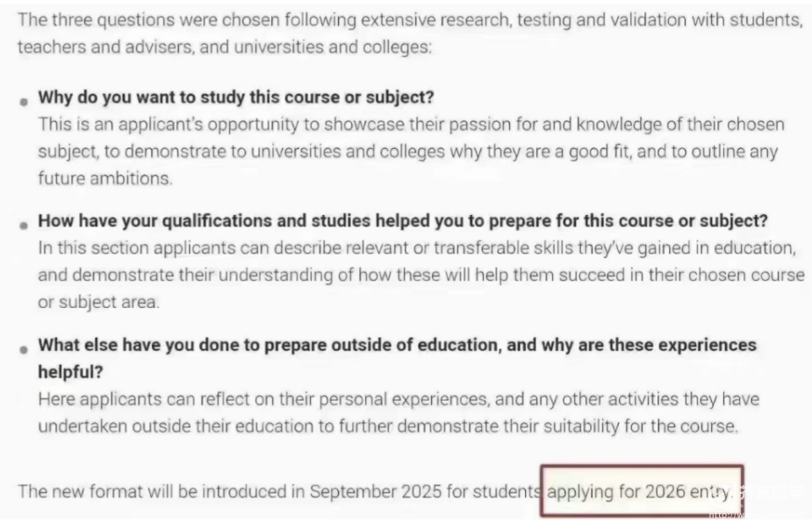The height and width of the screenshot is (529, 812).
Task: Click the bold word 'helpful?'
Action: pyautogui.click(x=70, y=372)
